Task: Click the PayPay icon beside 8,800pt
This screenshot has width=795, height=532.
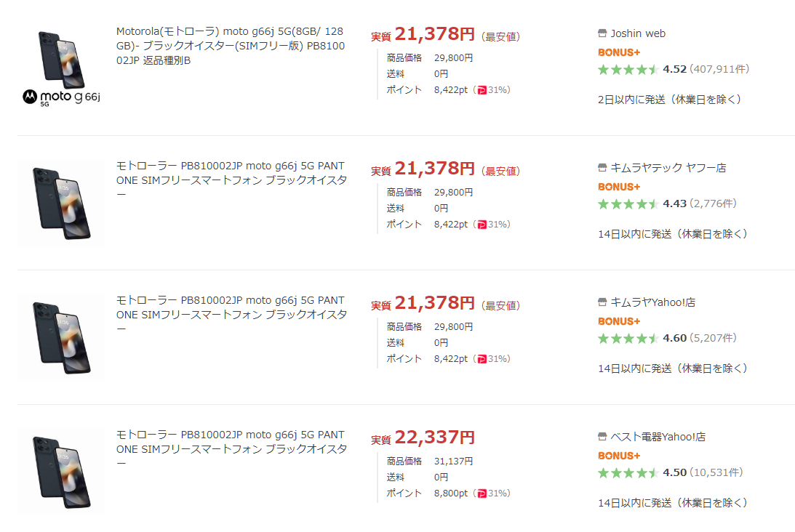Action: [x=482, y=493]
